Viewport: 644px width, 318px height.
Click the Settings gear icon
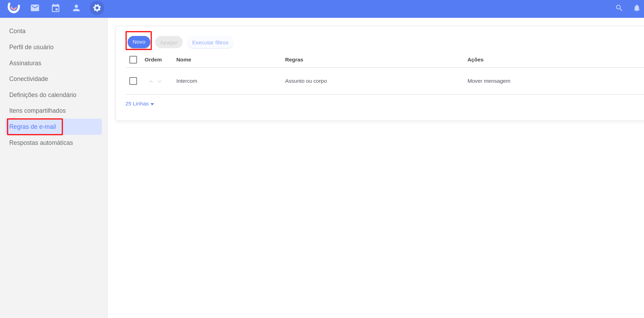[97, 8]
